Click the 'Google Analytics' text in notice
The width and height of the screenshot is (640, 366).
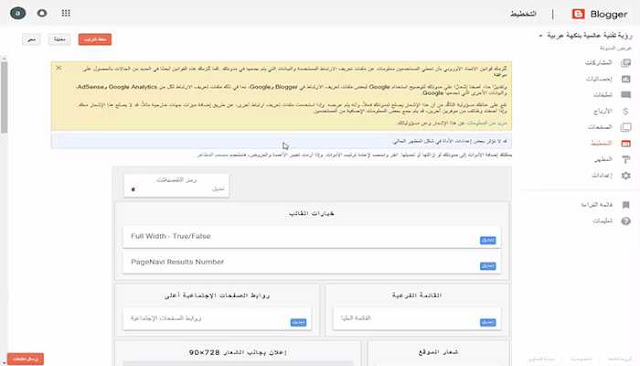[133, 87]
